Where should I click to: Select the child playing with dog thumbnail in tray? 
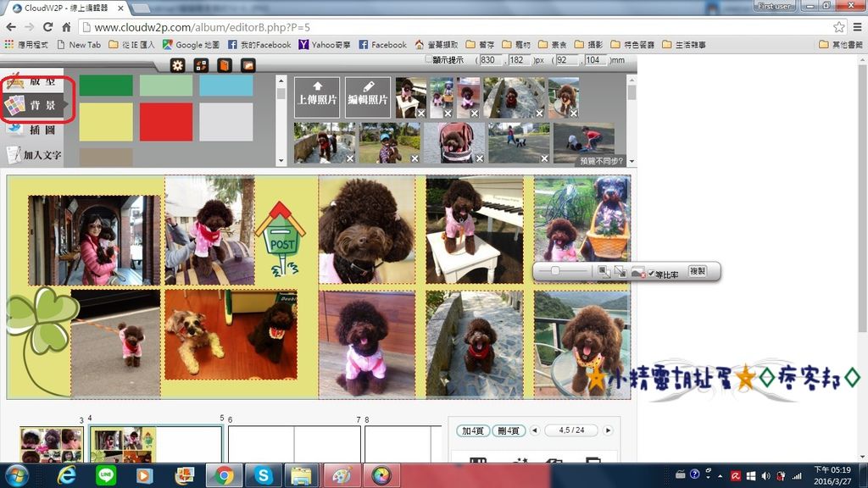click(583, 142)
